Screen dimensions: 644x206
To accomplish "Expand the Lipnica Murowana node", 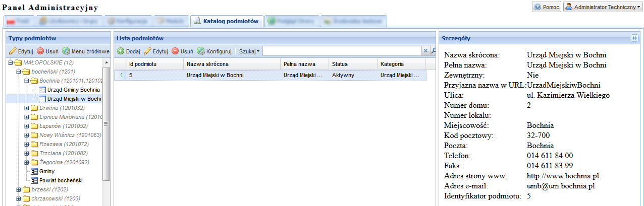I will pyautogui.click(x=27, y=117).
